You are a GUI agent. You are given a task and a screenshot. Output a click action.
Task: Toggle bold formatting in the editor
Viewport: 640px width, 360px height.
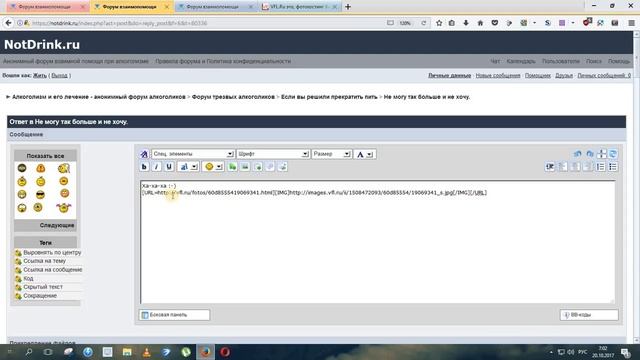(144, 167)
